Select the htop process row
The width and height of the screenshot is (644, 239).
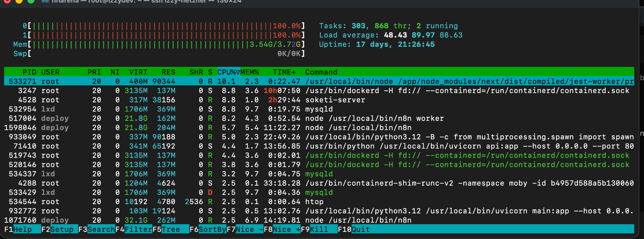tap(314, 202)
